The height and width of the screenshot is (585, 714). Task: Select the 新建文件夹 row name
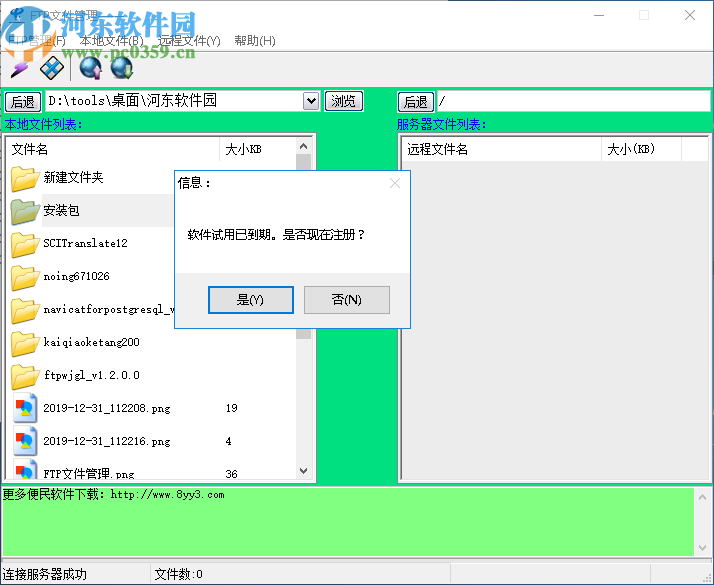tap(73, 177)
